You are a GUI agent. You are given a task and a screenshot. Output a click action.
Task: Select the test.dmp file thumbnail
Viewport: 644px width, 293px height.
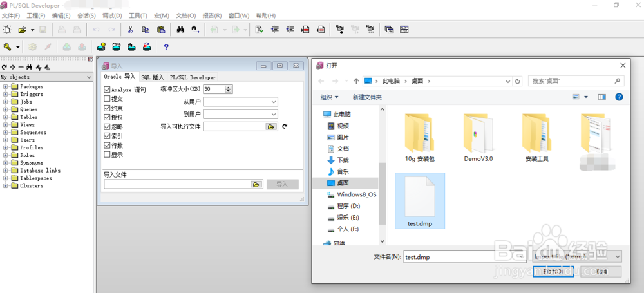coord(420,201)
